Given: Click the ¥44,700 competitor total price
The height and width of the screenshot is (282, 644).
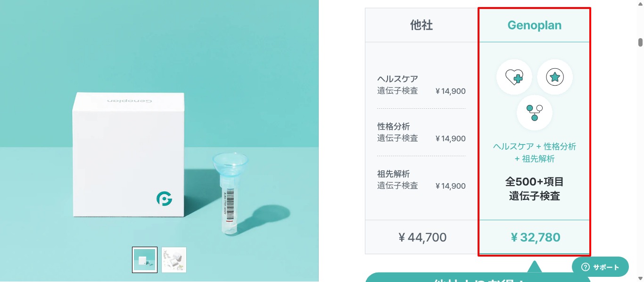Looking at the screenshot, I should (422, 237).
